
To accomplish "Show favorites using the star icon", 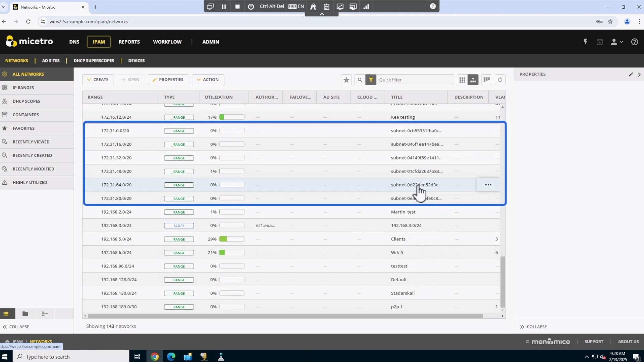I will pyautogui.click(x=346, y=80).
